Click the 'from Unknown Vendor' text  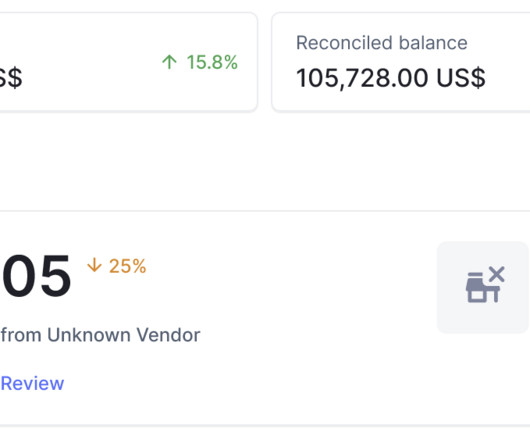(100, 335)
